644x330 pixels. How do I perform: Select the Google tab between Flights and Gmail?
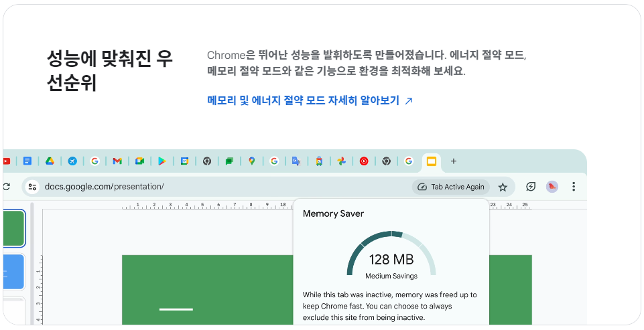click(95, 161)
